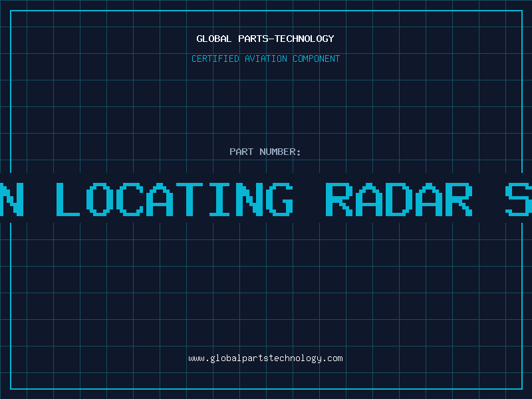This screenshot has width=532, height=399.
Task: Open the www.globalpartstechnology.com link
Action: (x=265, y=358)
